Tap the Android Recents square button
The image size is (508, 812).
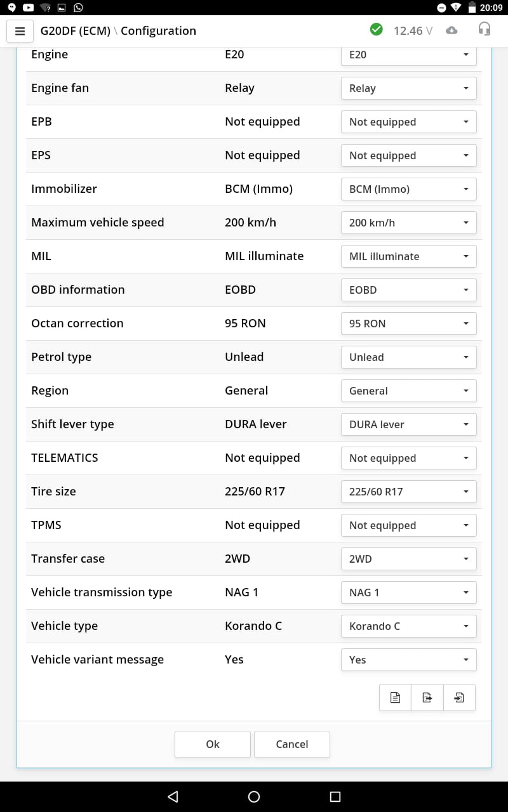tap(335, 796)
